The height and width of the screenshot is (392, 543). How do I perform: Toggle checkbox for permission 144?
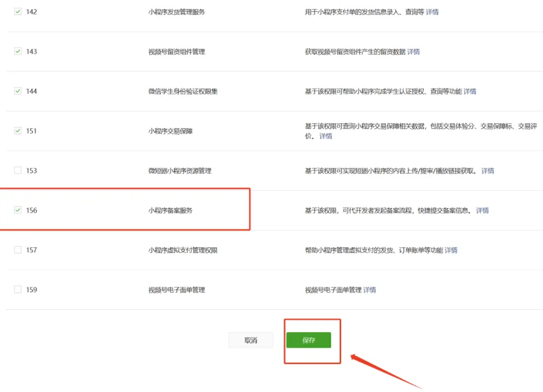[x=17, y=91]
